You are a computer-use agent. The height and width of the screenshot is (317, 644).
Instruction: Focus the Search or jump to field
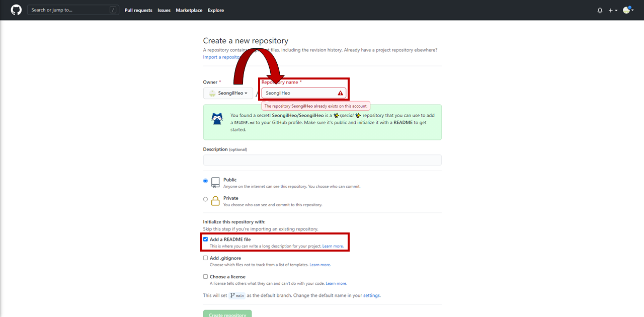73,10
